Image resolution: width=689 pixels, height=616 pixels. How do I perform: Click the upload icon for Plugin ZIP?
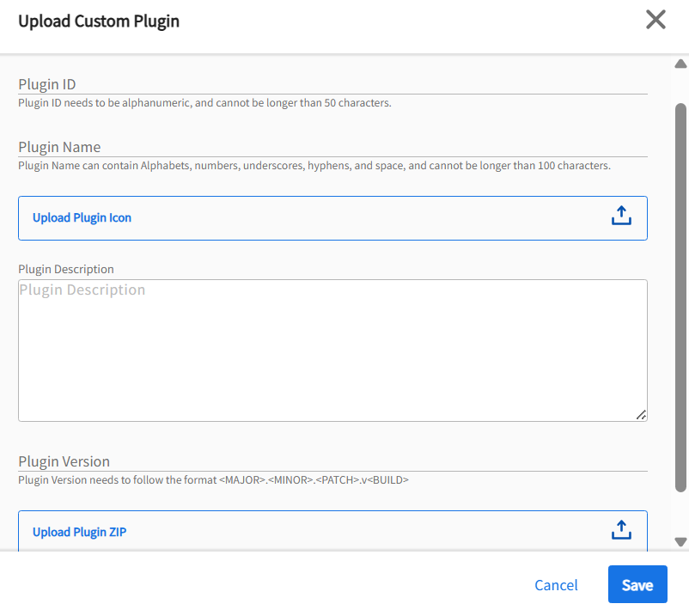[x=621, y=531]
